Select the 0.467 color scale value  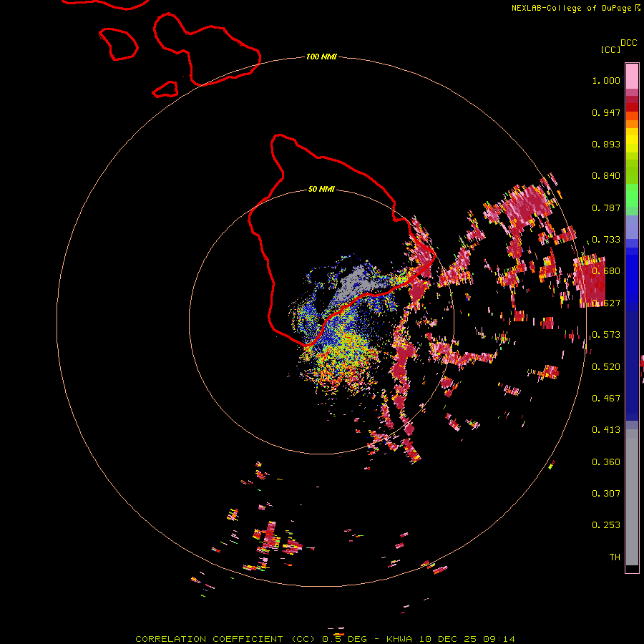coord(606,399)
